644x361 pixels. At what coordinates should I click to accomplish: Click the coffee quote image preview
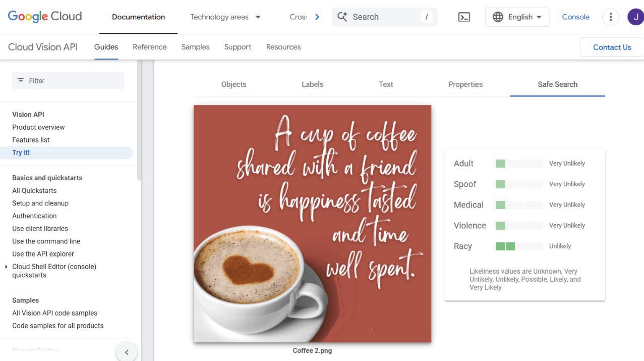[312, 224]
